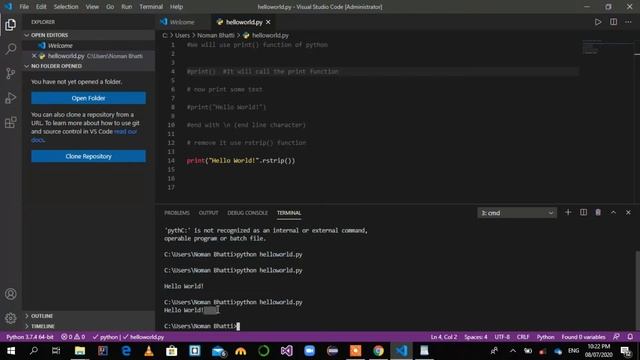Image resolution: width=640 pixels, height=360 pixels.
Task: Kill terminal with trash icon
Action: point(598,212)
